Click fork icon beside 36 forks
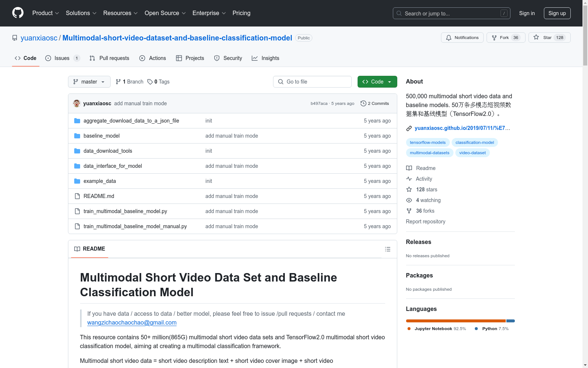The image size is (588, 368). (x=409, y=211)
